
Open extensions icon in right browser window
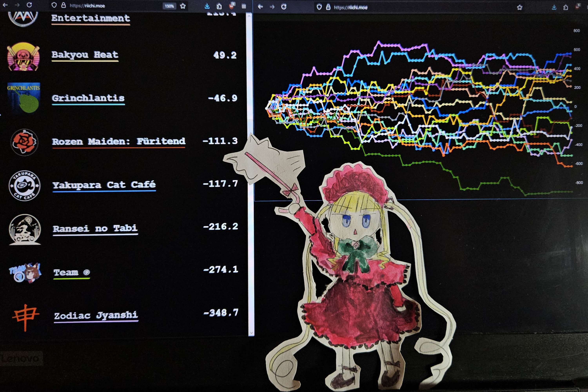point(566,7)
